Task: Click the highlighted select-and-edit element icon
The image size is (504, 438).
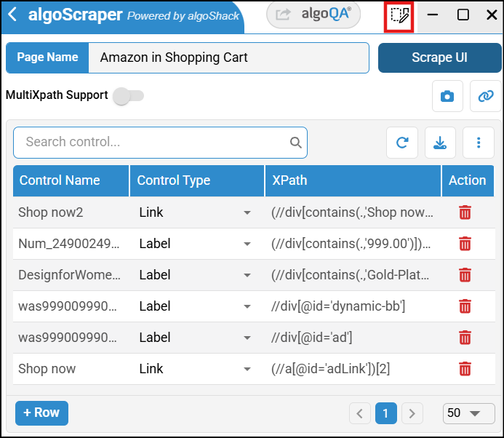Action: (x=399, y=16)
